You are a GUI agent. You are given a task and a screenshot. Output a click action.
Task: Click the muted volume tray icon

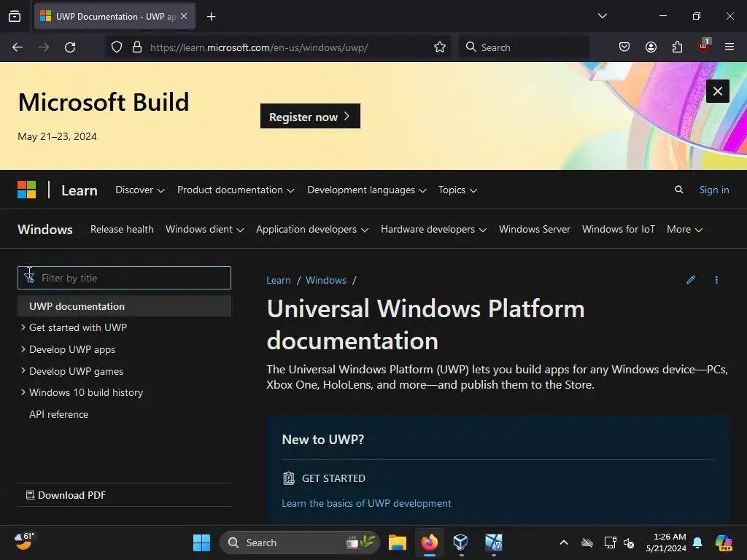(629, 542)
